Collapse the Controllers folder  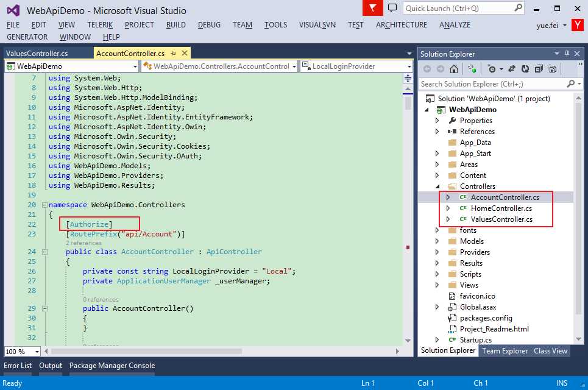coord(437,186)
